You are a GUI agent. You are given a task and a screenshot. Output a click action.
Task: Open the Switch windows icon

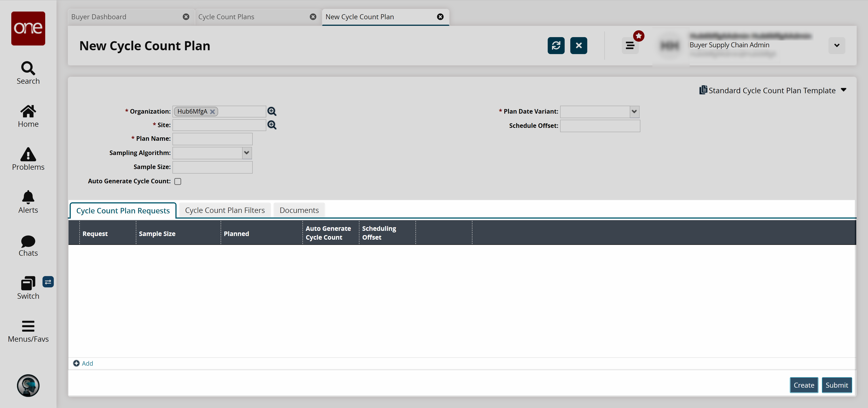[28, 288]
